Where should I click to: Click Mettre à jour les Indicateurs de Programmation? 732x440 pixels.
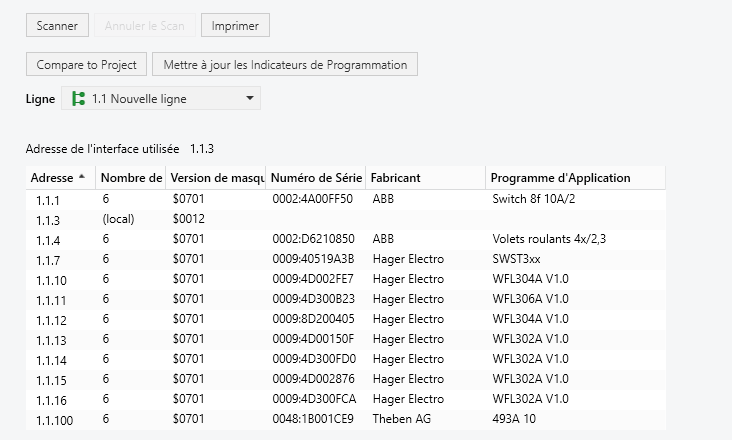pos(285,64)
